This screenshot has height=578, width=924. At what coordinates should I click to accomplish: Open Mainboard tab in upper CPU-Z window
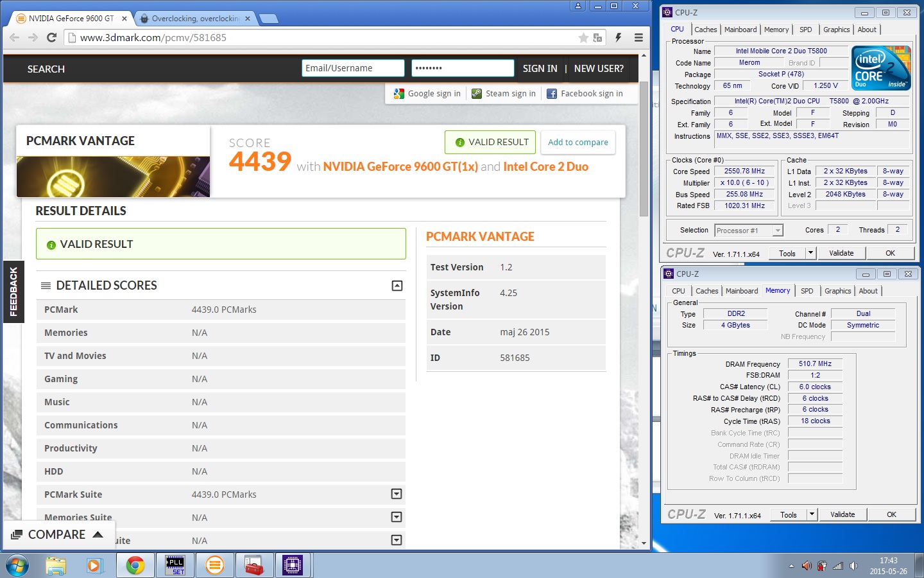click(740, 30)
